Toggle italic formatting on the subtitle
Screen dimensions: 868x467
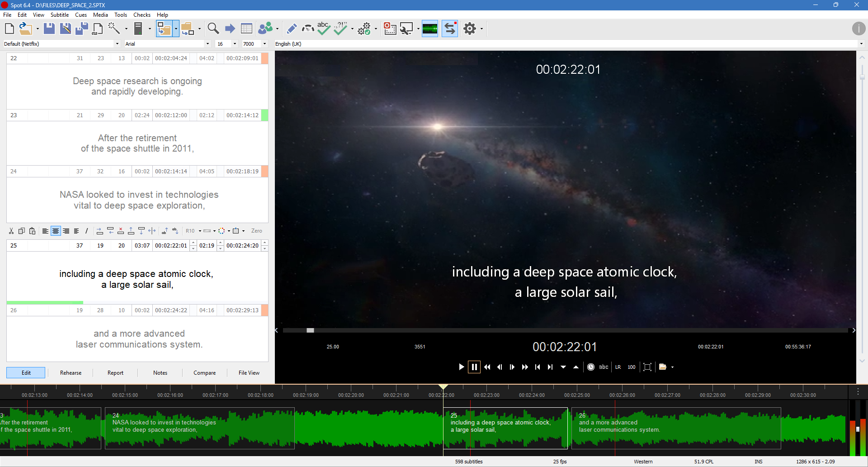(x=86, y=231)
